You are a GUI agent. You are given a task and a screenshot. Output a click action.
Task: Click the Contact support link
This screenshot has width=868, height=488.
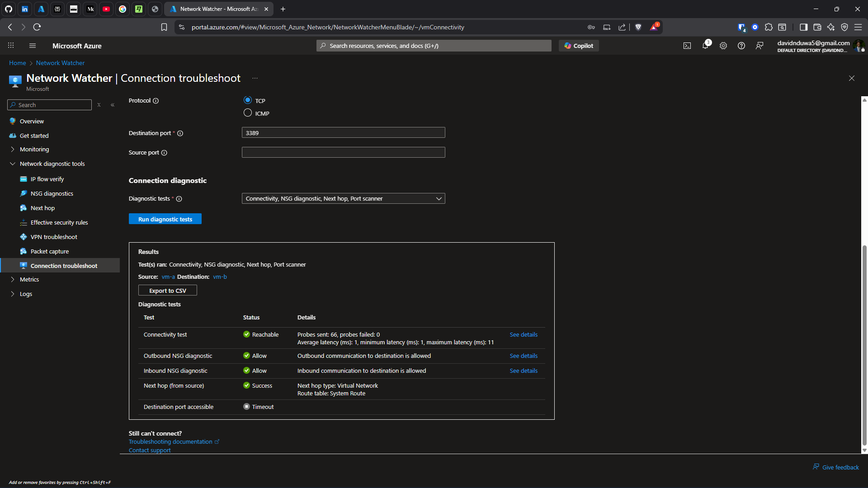click(x=150, y=450)
